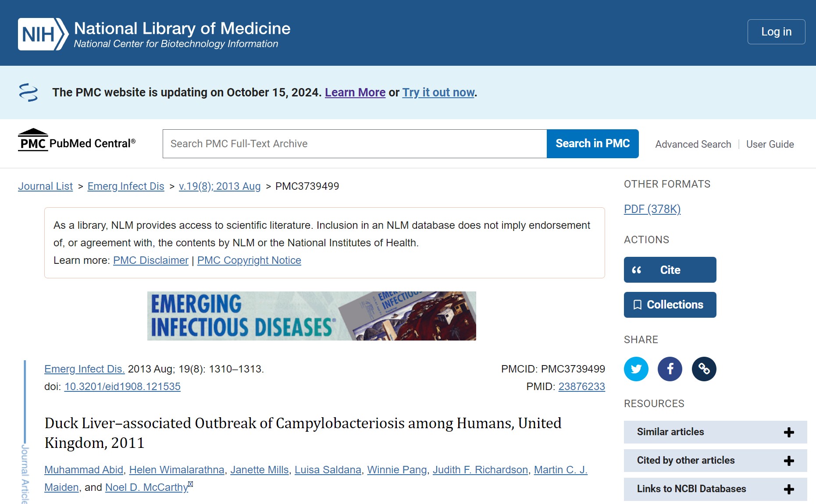Open the Cite dialog
The image size is (816, 504).
click(x=670, y=270)
